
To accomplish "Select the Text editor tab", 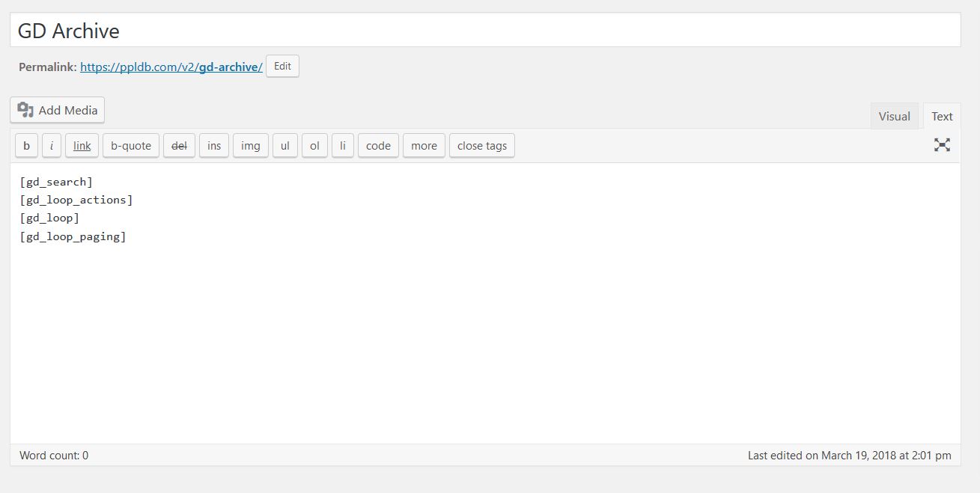I will point(942,116).
